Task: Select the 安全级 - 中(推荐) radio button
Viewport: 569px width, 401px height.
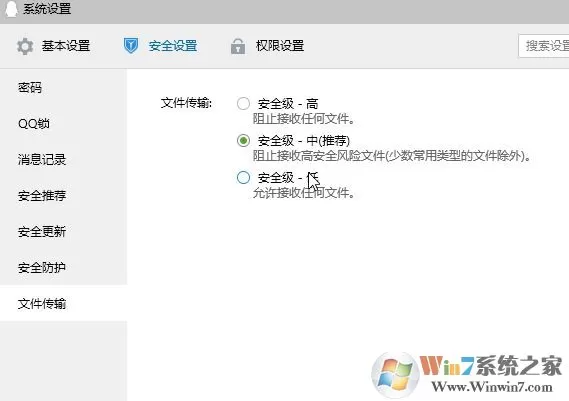Action: pos(243,140)
